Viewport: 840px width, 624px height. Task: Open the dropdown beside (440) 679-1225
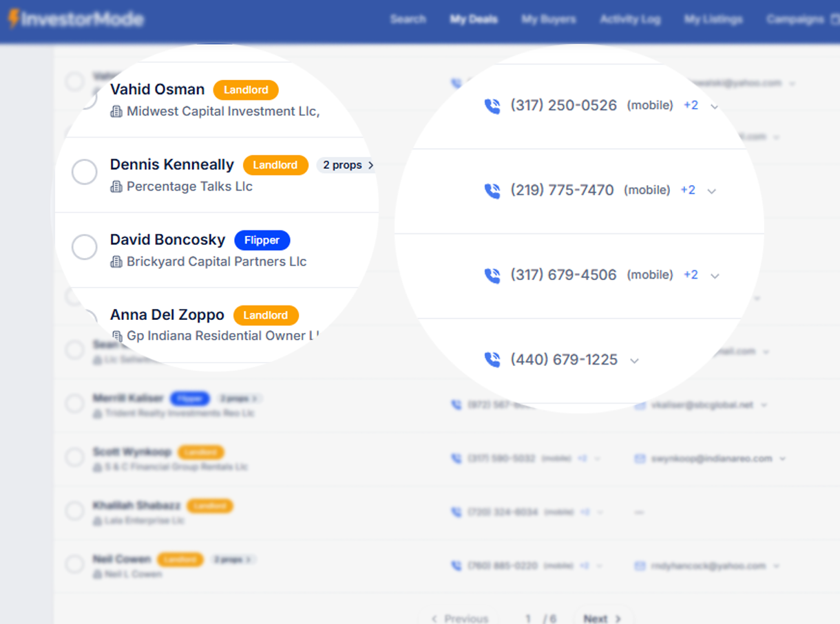pyautogui.click(x=633, y=360)
